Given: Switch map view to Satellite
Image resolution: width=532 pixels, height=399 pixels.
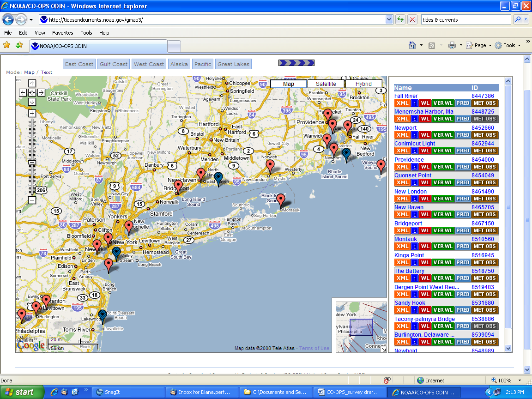Looking at the screenshot, I should [326, 84].
